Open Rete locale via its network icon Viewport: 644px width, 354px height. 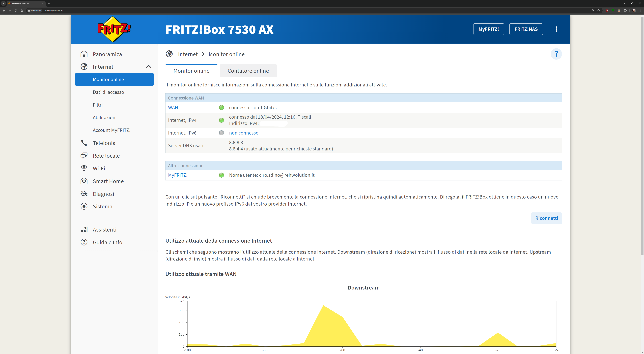pyautogui.click(x=84, y=156)
